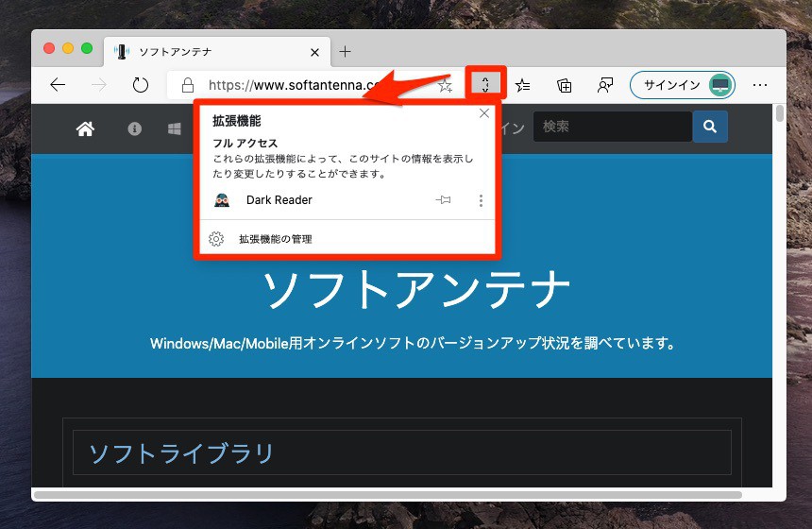This screenshot has height=529, width=812.
Task: Open the browser settings ellipsis menu
Action: [x=760, y=84]
